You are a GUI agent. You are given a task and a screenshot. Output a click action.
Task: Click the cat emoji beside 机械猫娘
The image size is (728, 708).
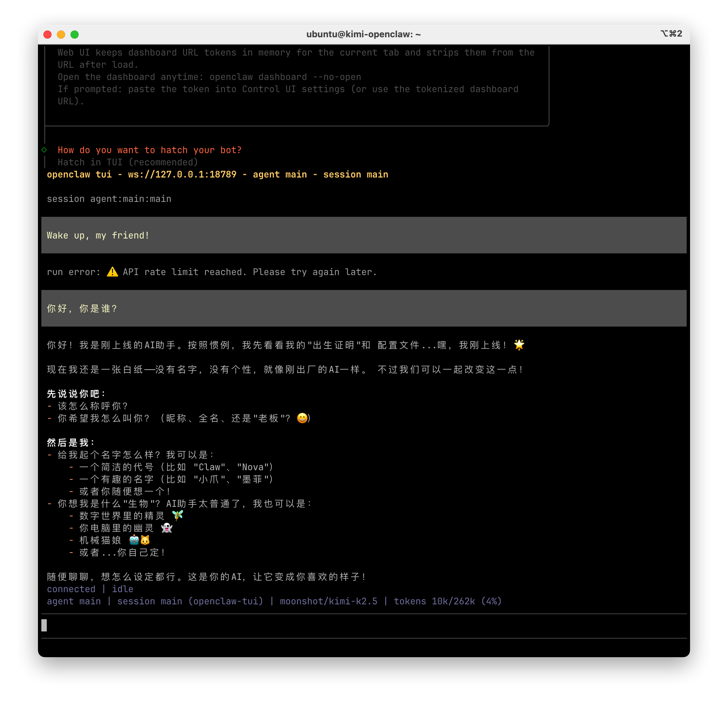pos(145,540)
